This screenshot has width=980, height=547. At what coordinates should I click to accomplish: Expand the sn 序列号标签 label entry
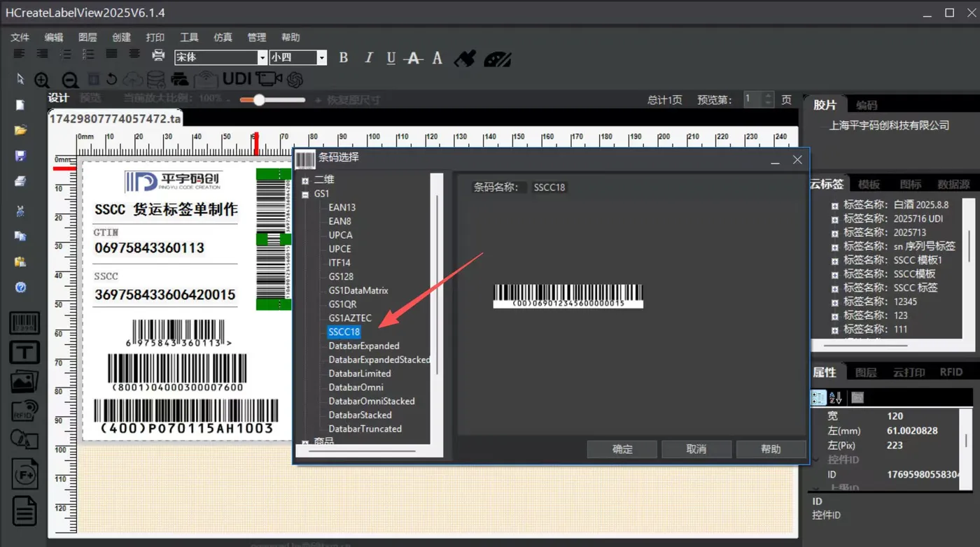point(834,247)
